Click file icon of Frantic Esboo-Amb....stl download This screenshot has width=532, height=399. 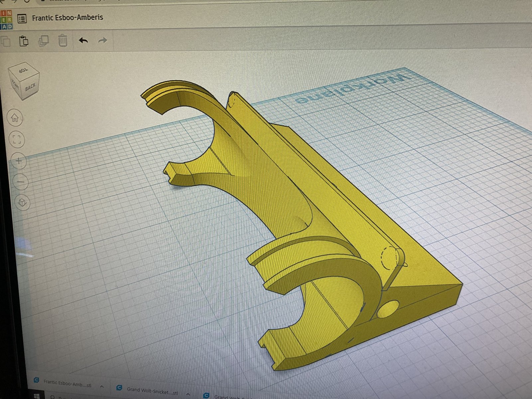click(37, 381)
